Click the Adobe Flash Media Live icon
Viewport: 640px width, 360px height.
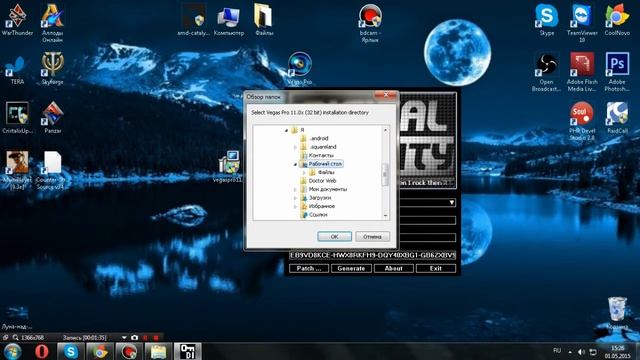[x=582, y=72]
